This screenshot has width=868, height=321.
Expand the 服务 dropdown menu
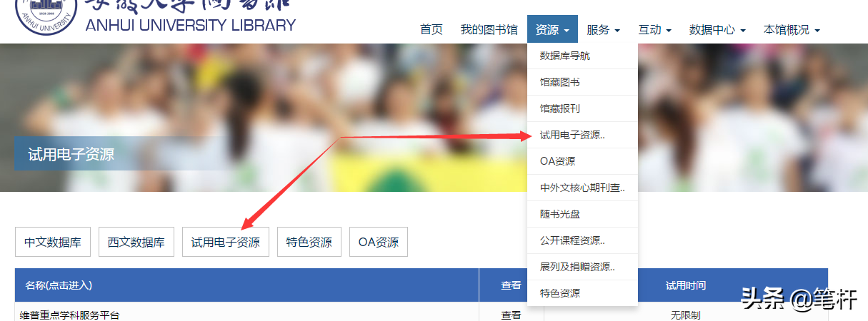point(603,30)
